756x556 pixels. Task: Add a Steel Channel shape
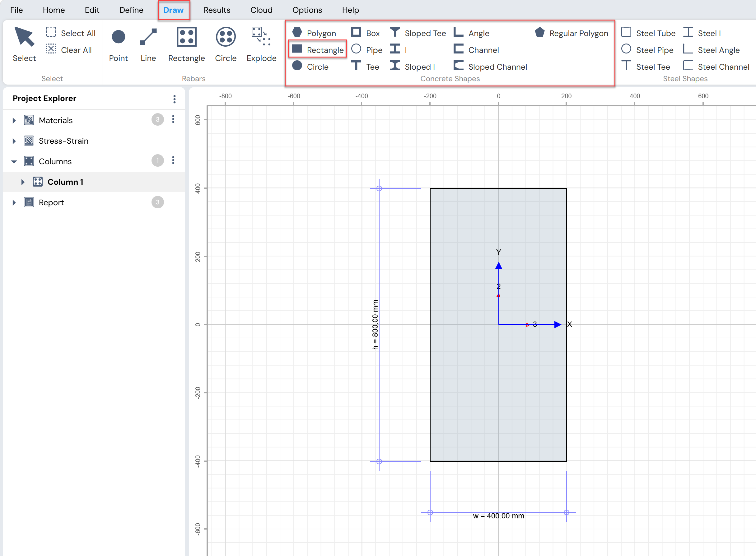click(x=716, y=67)
